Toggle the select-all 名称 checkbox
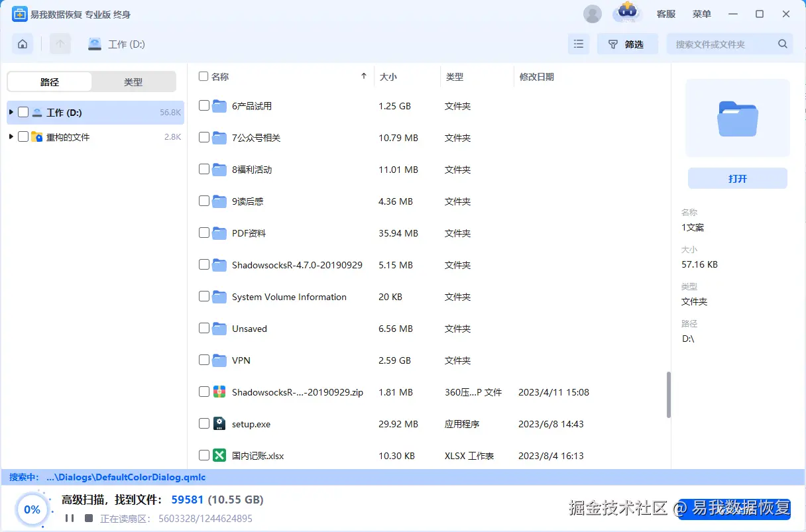Image resolution: width=806 pixels, height=532 pixels. (203, 76)
